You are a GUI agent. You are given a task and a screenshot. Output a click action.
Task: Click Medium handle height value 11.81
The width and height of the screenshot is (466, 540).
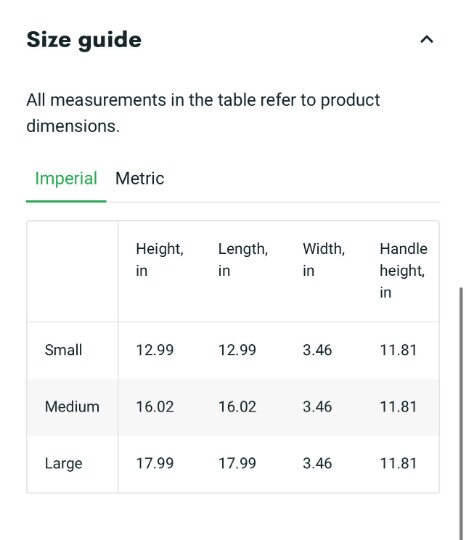[x=398, y=407]
